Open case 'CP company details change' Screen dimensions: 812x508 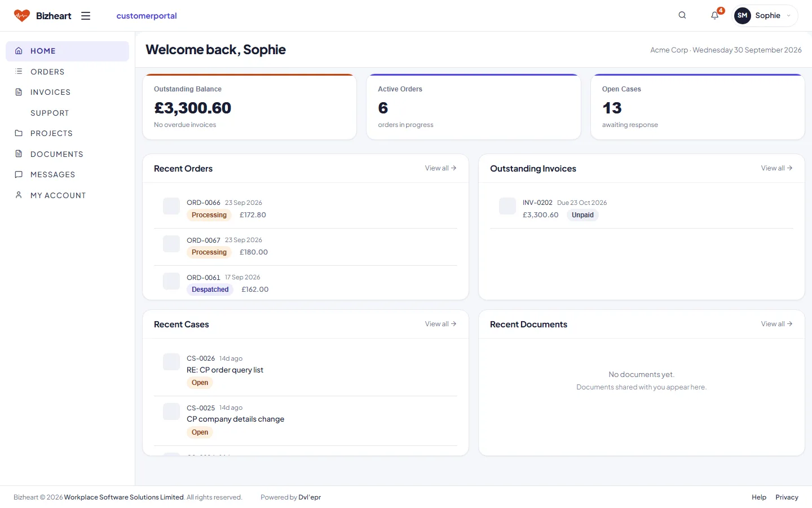point(236,419)
